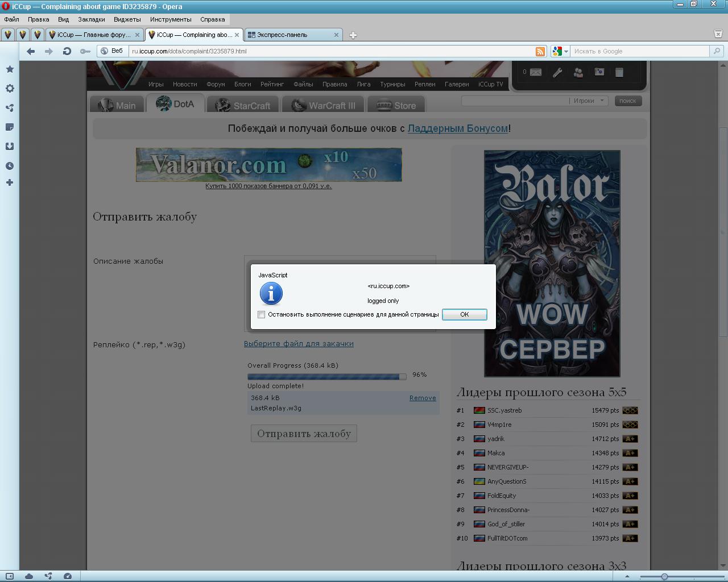
Task: Check 'Остановить выполнение сценариев' checkbox
Action: [262, 314]
